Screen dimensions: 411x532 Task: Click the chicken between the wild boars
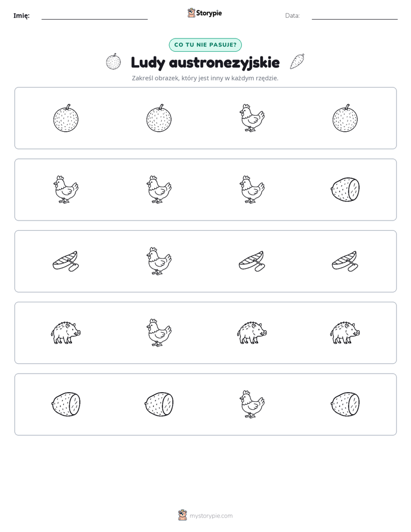(x=159, y=333)
